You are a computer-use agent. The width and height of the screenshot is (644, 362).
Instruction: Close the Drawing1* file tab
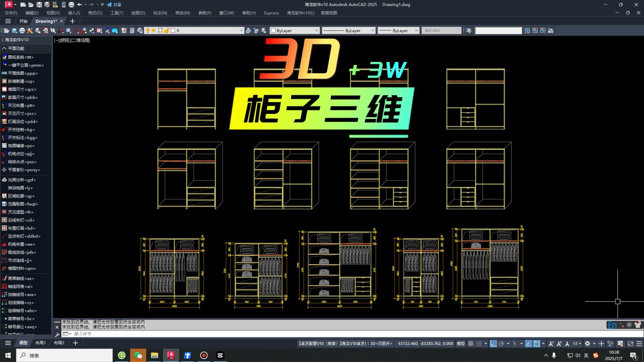61,21
